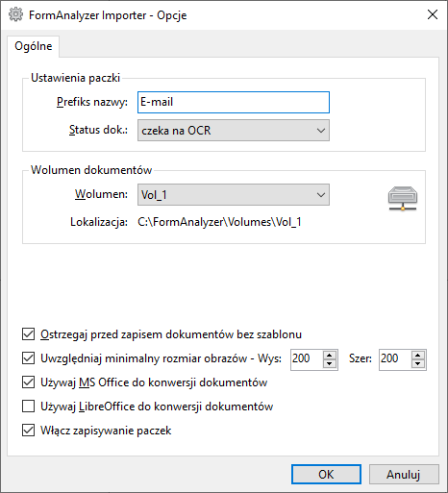This screenshot has width=448, height=493.
Task: Focus the Prefiks nazwy text field
Action: 234,102
